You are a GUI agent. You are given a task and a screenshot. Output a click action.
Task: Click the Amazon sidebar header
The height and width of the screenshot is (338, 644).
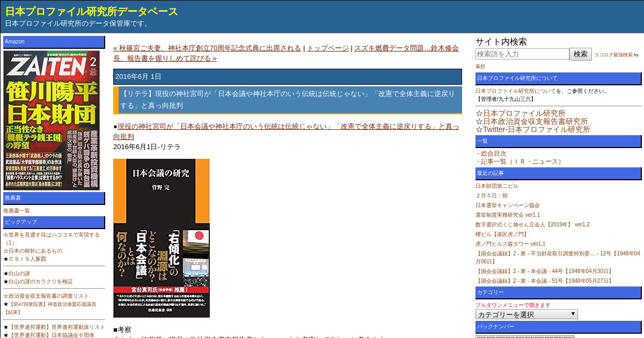pos(54,42)
